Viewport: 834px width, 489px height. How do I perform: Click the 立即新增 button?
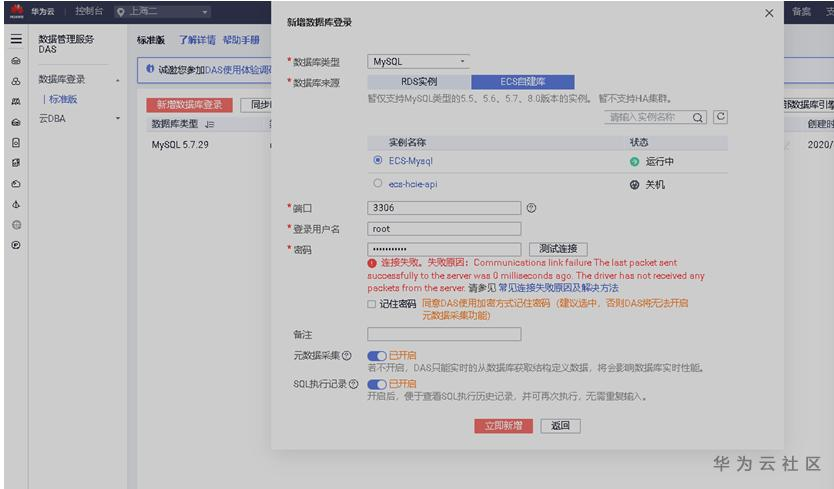coord(503,426)
